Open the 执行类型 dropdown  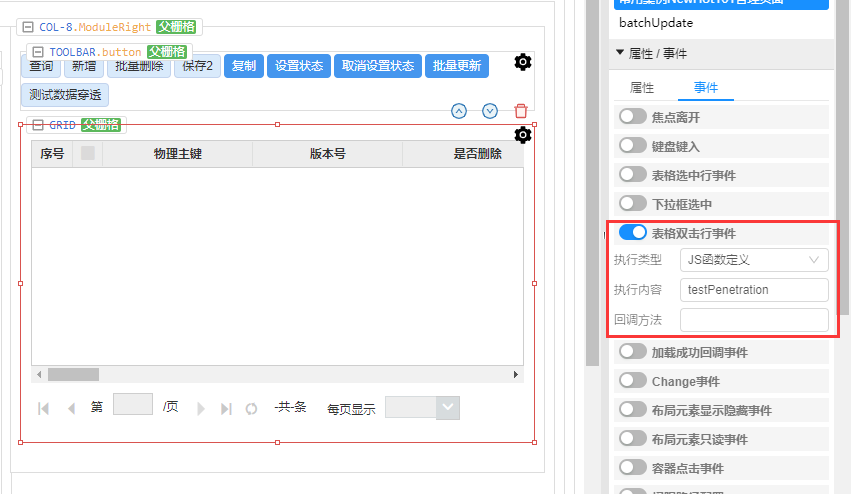click(754, 260)
